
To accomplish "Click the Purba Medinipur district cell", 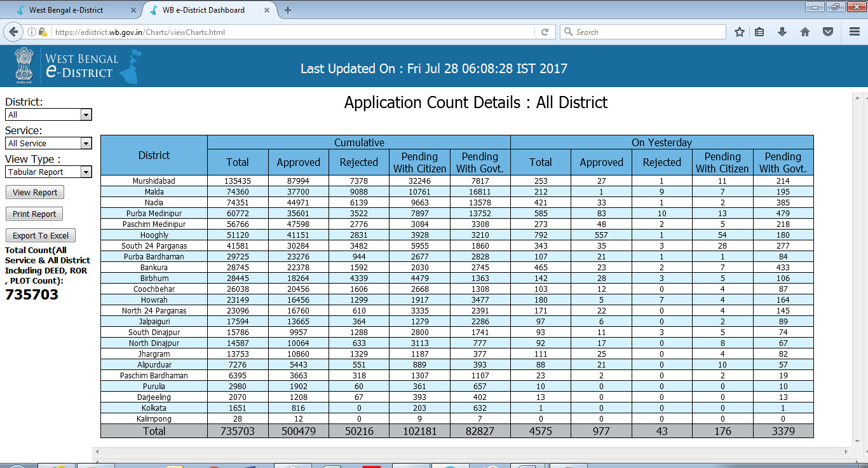I will pos(154,214).
